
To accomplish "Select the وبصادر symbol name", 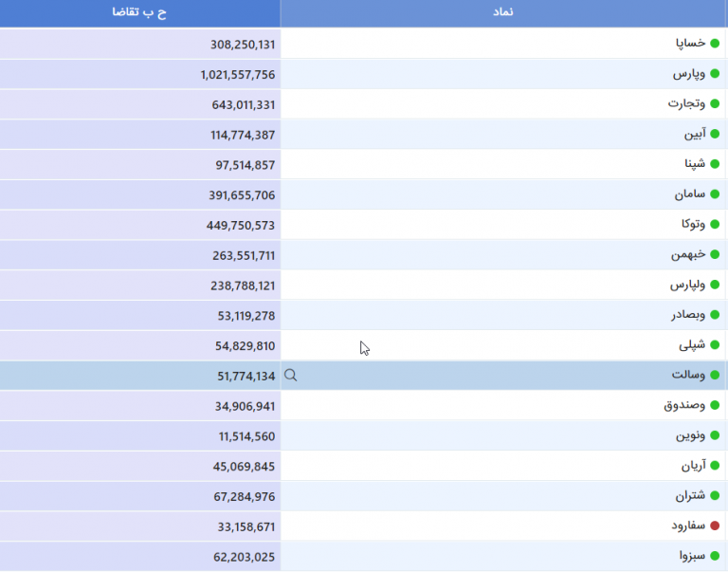I will click(688, 315).
